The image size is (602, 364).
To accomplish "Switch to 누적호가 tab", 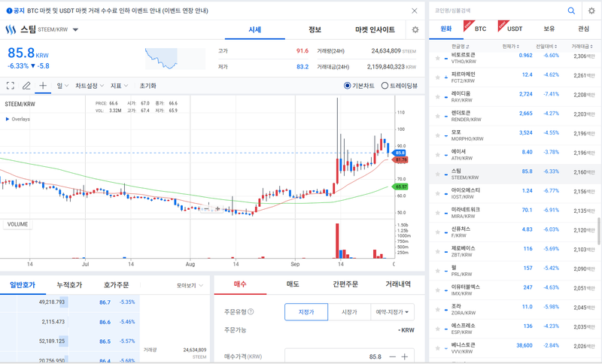I will 69,285.
